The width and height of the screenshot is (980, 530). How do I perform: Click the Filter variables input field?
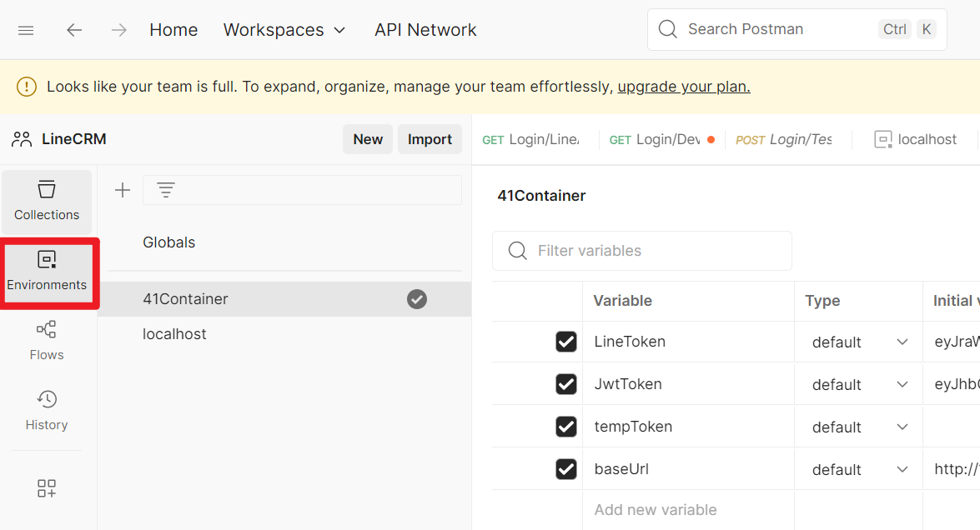pos(651,251)
